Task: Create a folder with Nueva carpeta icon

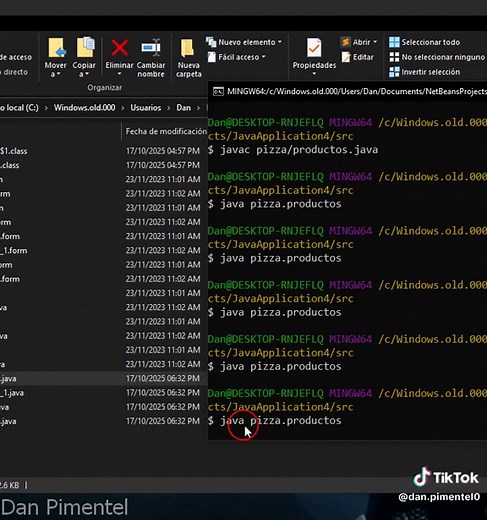Action: [x=187, y=48]
